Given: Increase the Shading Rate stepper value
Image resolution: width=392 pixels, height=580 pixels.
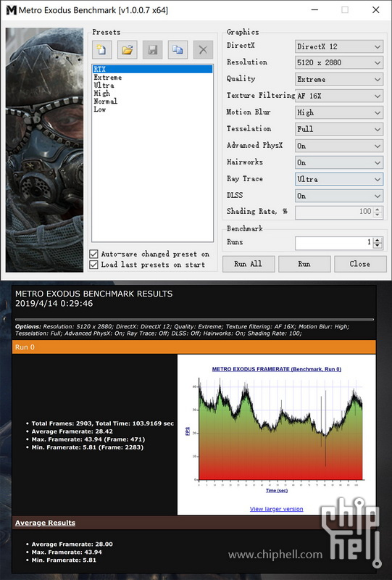Looking at the screenshot, I should (x=378, y=209).
